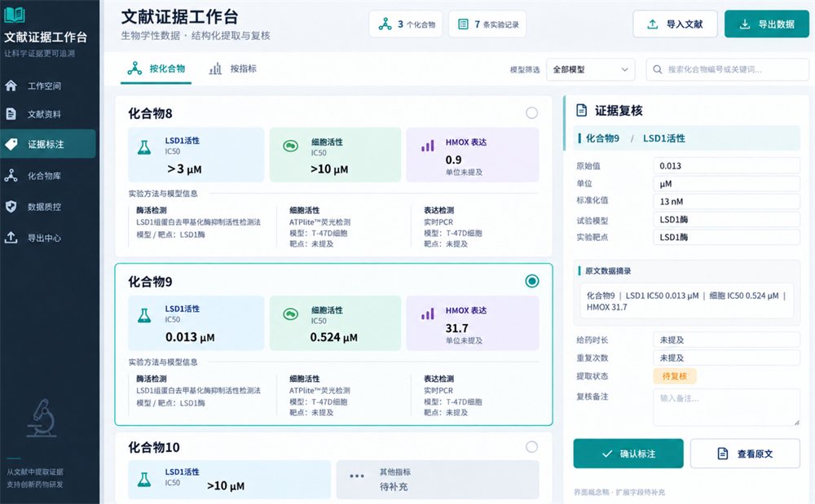Switch to the 按指标 tab
The height and width of the screenshot is (504, 815).
click(x=232, y=69)
